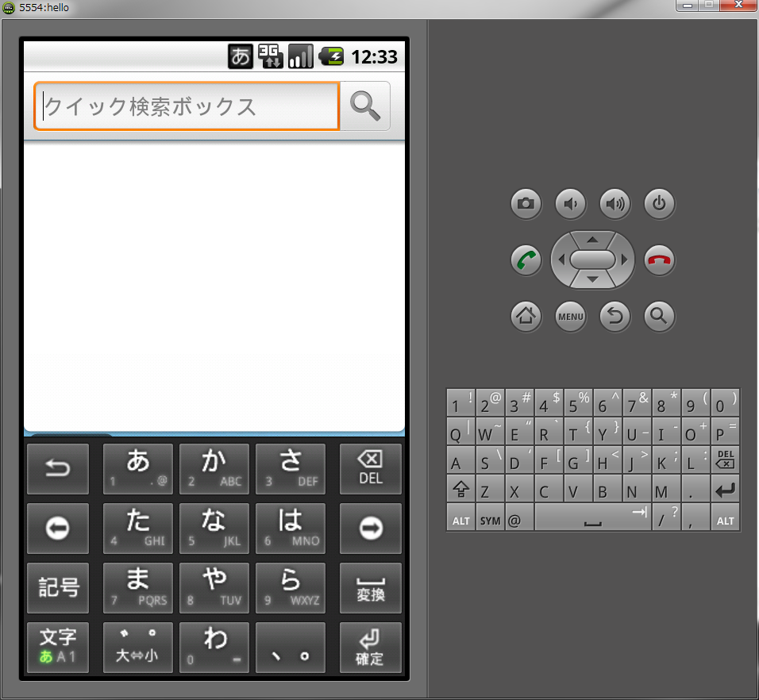Click the 1 key on hardware keyboard
The height and width of the screenshot is (700, 759).
[460, 402]
